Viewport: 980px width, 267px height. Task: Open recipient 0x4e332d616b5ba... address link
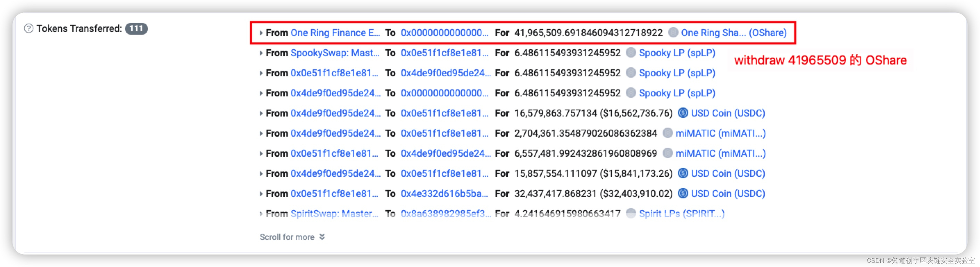(x=445, y=194)
